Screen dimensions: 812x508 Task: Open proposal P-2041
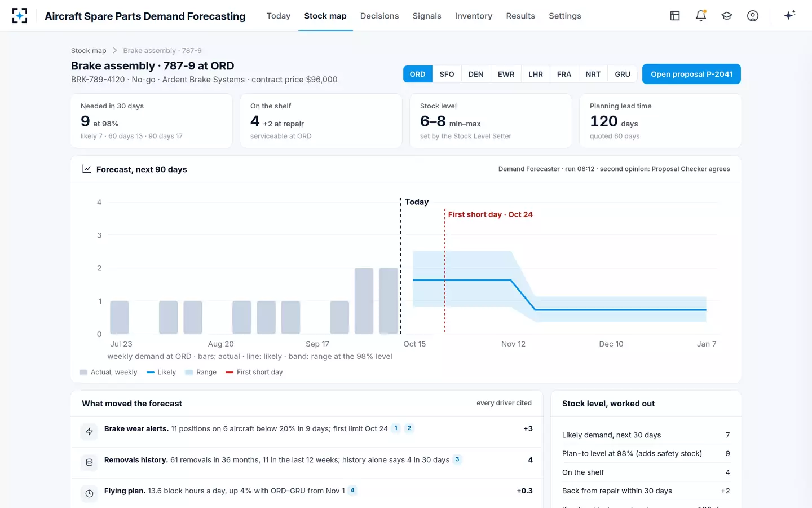click(x=691, y=74)
